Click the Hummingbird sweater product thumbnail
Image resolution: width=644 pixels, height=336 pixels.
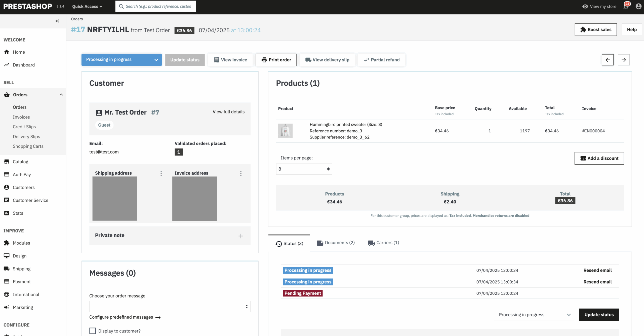285,131
